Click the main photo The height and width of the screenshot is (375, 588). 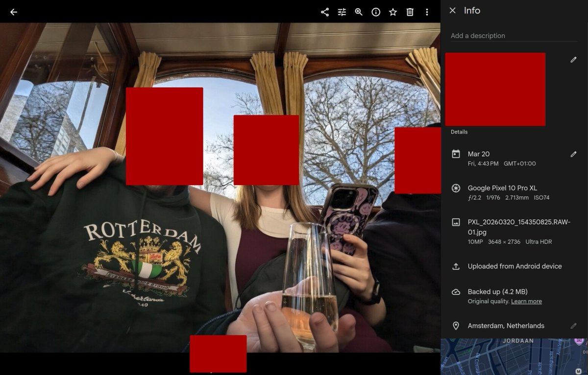(220, 187)
